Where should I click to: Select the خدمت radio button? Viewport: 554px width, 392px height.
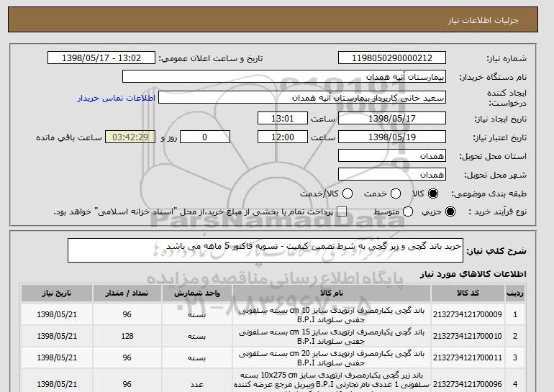pyautogui.click(x=396, y=193)
